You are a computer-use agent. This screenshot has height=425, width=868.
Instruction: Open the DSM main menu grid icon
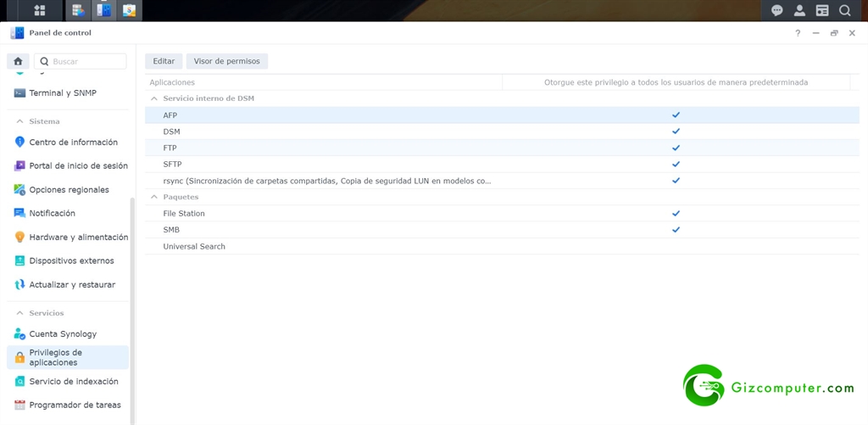(39, 10)
